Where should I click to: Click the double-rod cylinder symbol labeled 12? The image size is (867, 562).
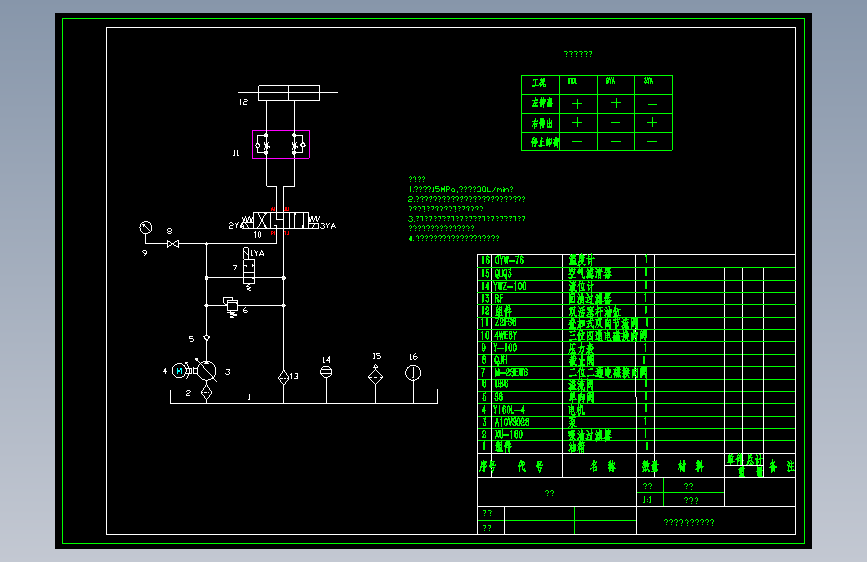[289, 92]
